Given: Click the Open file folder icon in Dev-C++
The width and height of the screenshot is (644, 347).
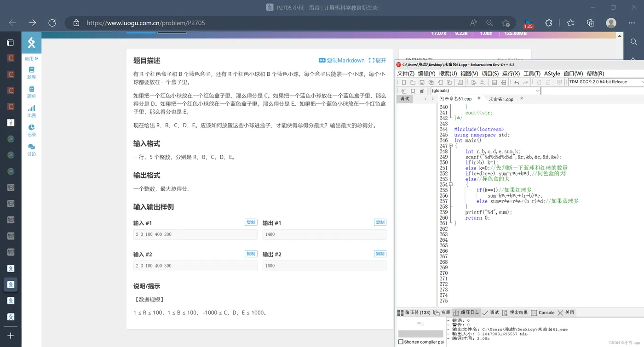Looking at the screenshot, I should pyautogui.click(x=413, y=82).
